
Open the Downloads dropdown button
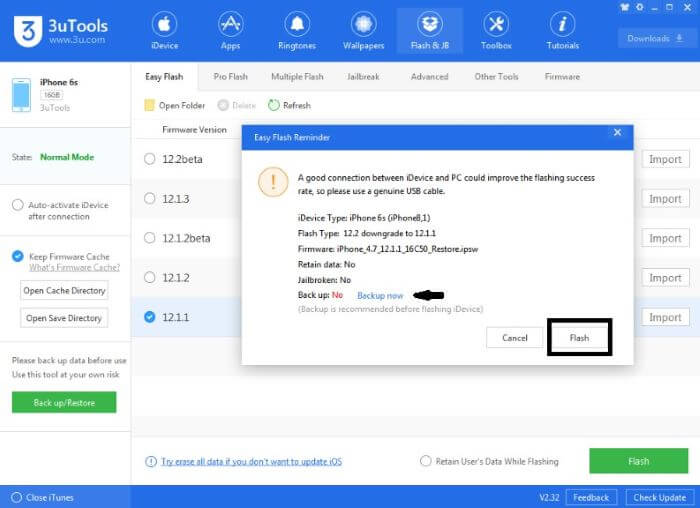pyautogui.click(x=655, y=39)
